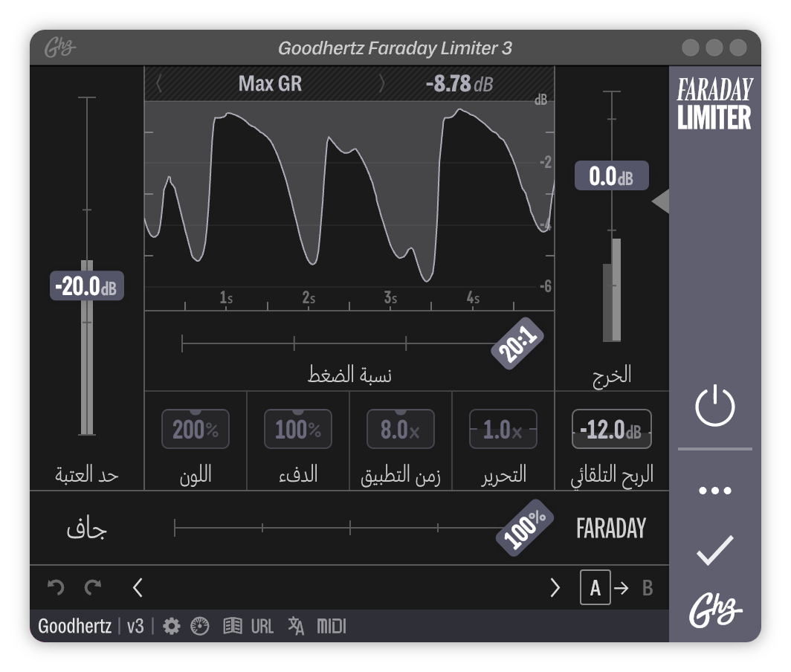
Task: Open settings gear in status bar
Action: (x=172, y=627)
